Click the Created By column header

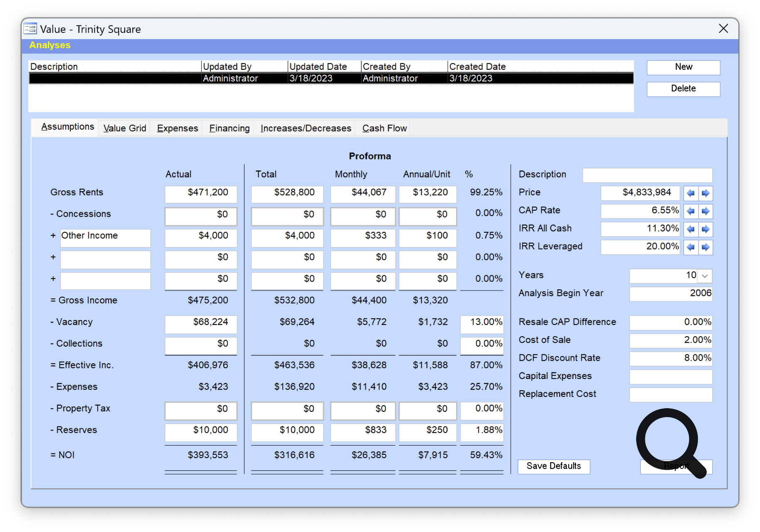pos(404,66)
